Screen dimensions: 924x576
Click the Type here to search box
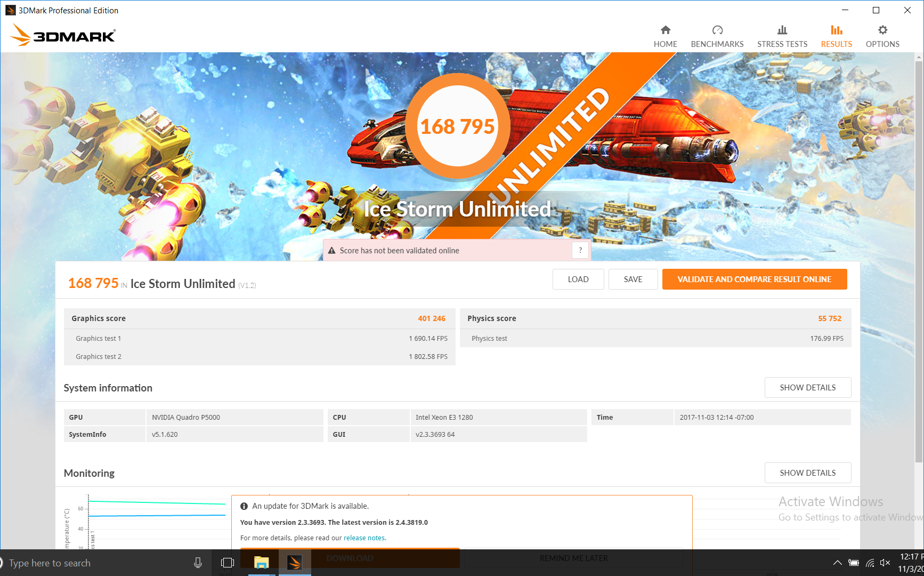[x=96, y=563]
